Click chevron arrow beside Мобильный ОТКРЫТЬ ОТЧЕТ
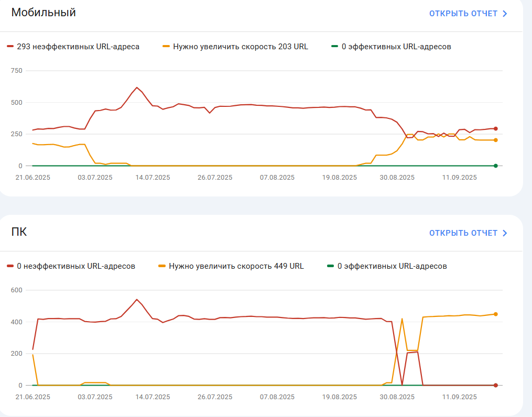The width and height of the screenshot is (532, 417). point(505,14)
